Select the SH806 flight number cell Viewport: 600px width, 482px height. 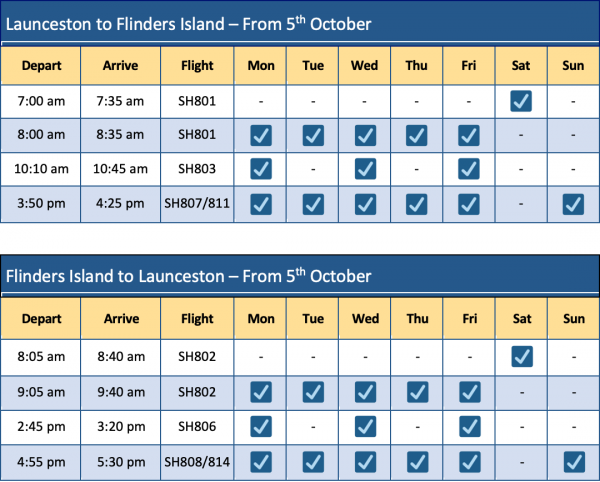point(198,424)
